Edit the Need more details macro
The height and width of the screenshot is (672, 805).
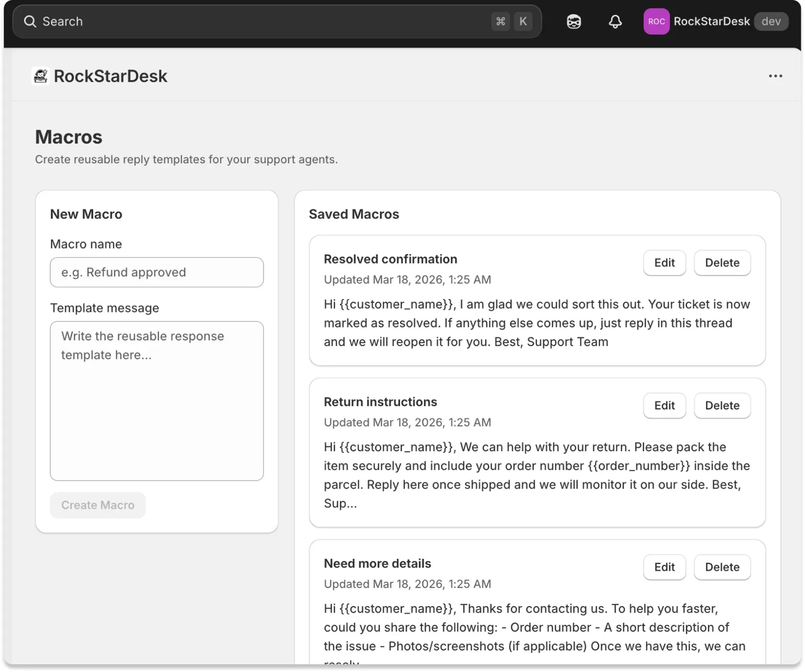664,567
